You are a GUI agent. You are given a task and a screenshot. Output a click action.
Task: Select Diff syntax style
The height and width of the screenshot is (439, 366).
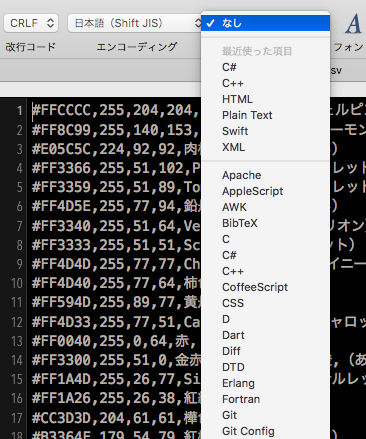[265, 351]
